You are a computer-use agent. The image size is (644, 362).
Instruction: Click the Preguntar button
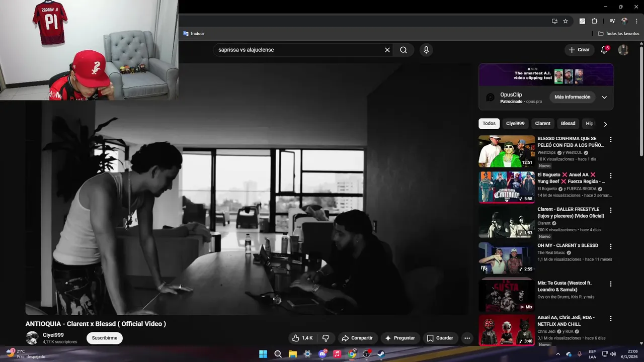400,338
